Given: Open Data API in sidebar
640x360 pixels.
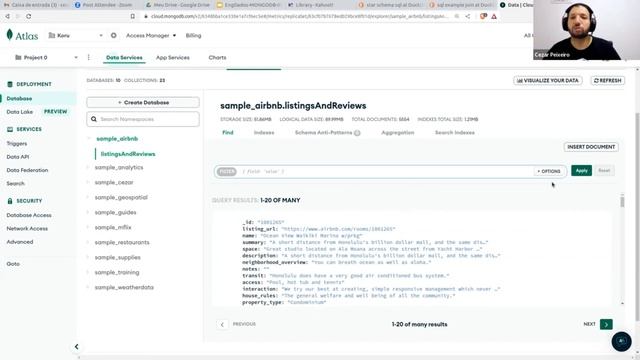Looking at the screenshot, I should coord(18,157).
